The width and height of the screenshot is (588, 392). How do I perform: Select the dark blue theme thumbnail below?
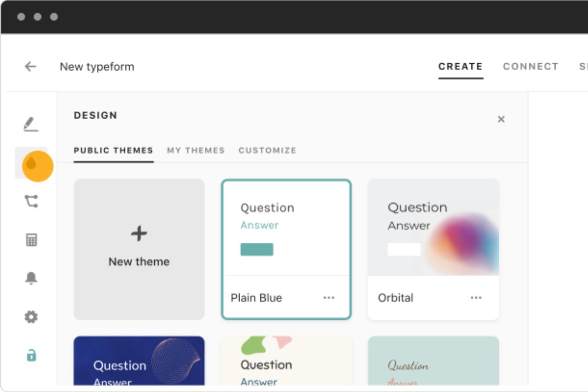click(140, 363)
